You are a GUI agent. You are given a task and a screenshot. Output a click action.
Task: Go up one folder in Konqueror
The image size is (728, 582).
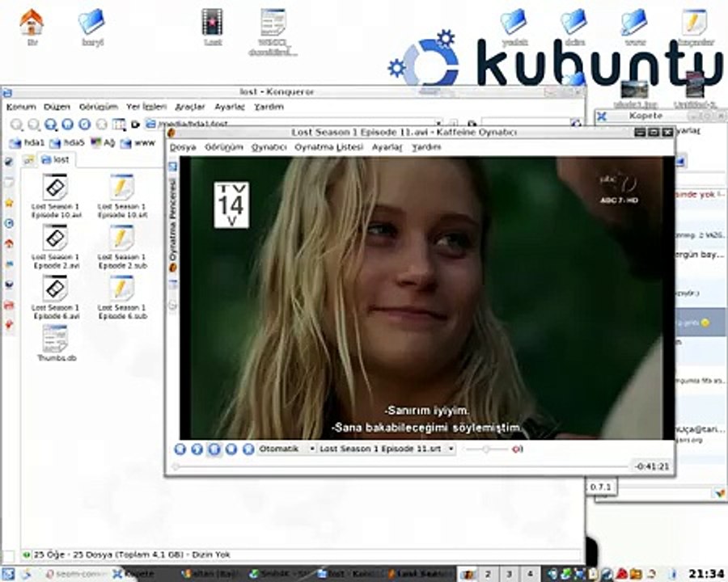(51, 124)
